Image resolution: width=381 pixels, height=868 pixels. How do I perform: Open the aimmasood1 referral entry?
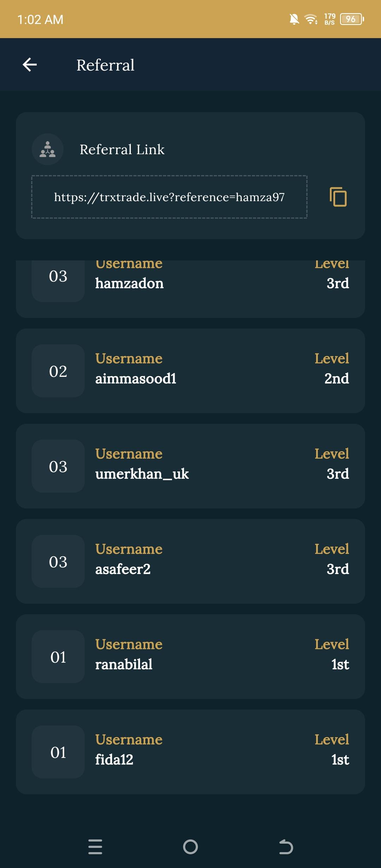tap(190, 370)
